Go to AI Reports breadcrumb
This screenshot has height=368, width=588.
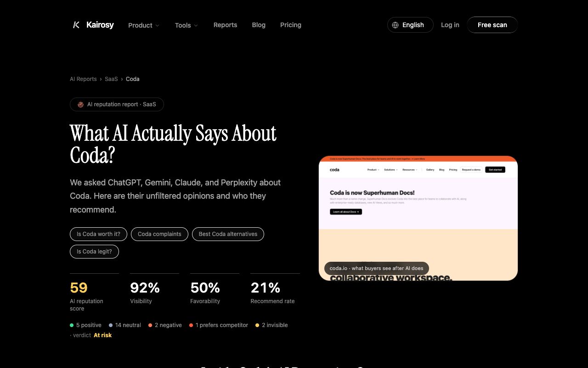click(83, 79)
